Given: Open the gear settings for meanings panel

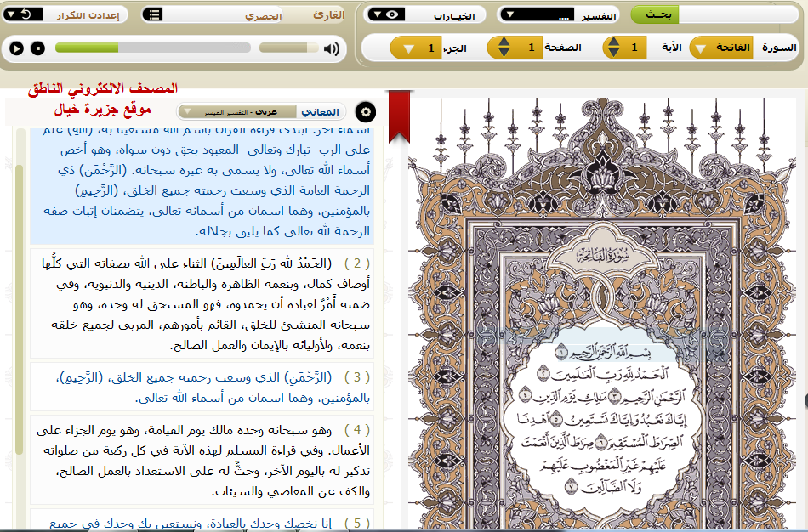Looking at the screenshot, I should click(x=366, y=111).
